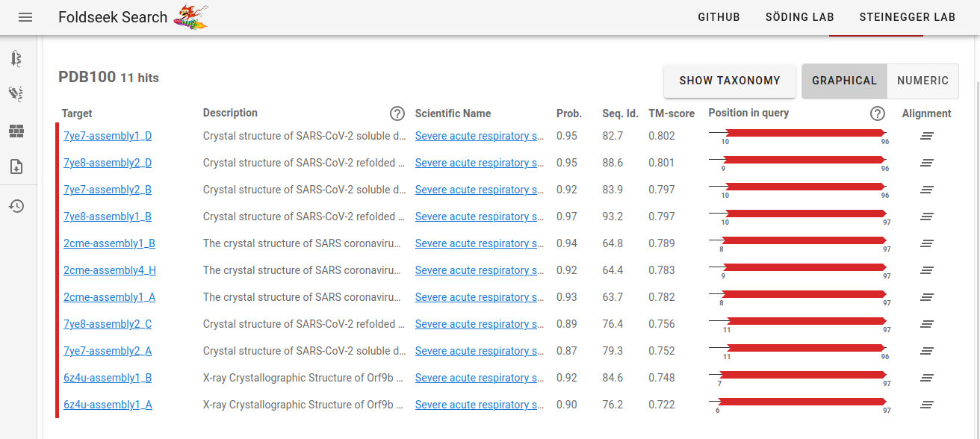Viewport: 980px width, 439px height.
Task: Click scientific name link for 7ye8-assembly1_B
Action: 479,217
